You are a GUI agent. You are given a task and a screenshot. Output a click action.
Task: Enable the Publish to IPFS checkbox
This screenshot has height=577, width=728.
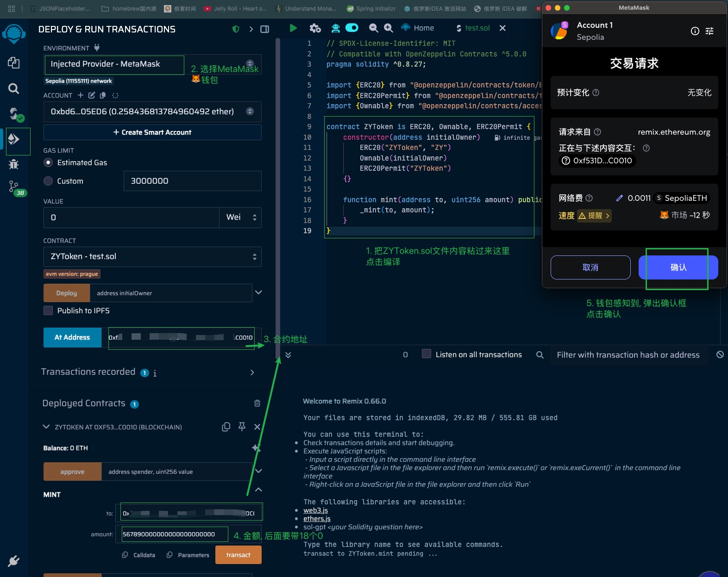tap(48, 310)
